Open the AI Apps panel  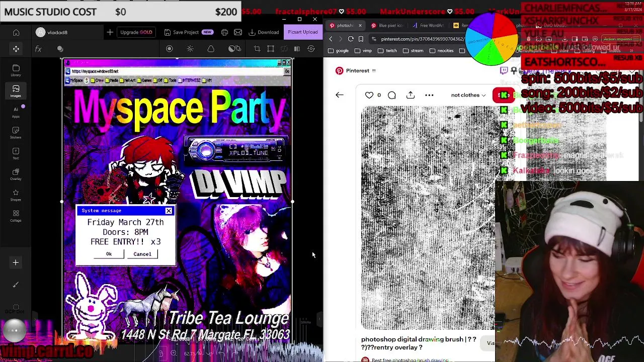click(x=16, y=112)
